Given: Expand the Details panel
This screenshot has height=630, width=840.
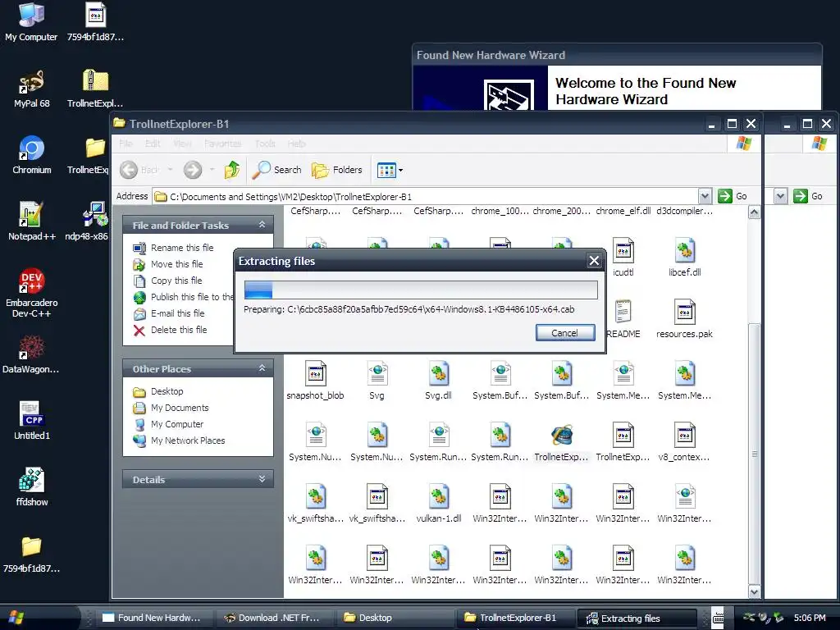Looking at the screenshot, I should (x=262, y=479).
